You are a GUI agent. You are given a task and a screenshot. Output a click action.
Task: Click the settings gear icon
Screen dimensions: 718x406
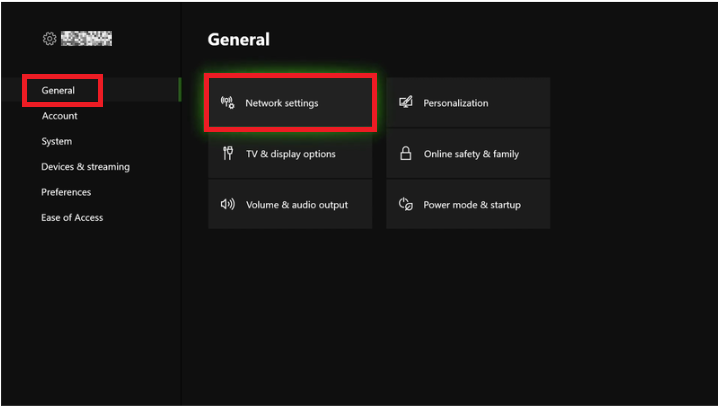(x=49, y=39)
